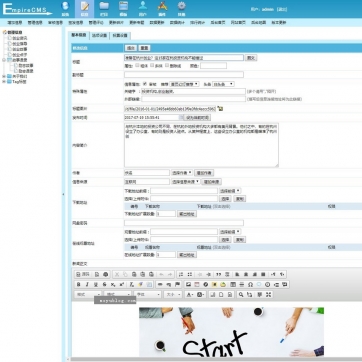362x362 pixels.
Task: Click the Submit button at the form top
Action: pos(130,48)
